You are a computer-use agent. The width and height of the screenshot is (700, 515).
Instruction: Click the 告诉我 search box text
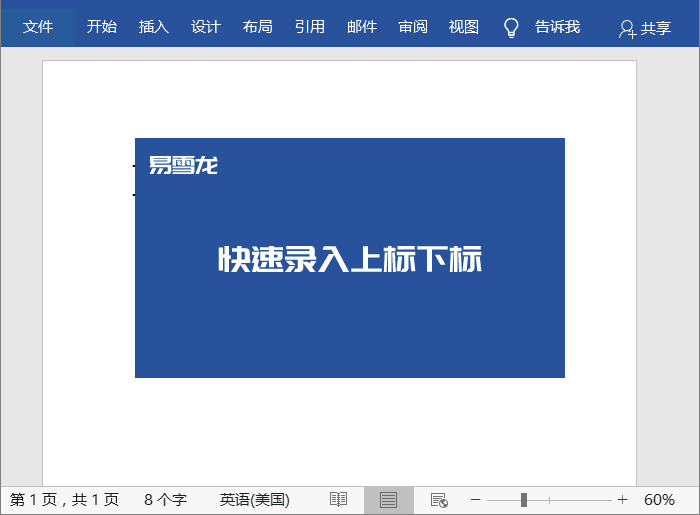click(558, 27)
